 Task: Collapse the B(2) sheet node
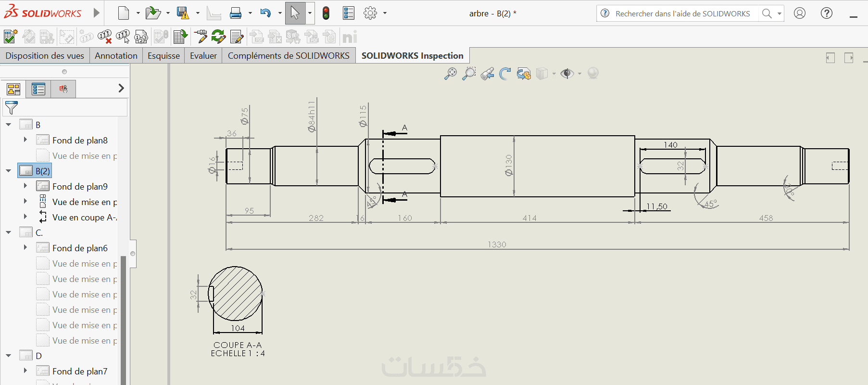pyautogui.click(x=9, y=171)
